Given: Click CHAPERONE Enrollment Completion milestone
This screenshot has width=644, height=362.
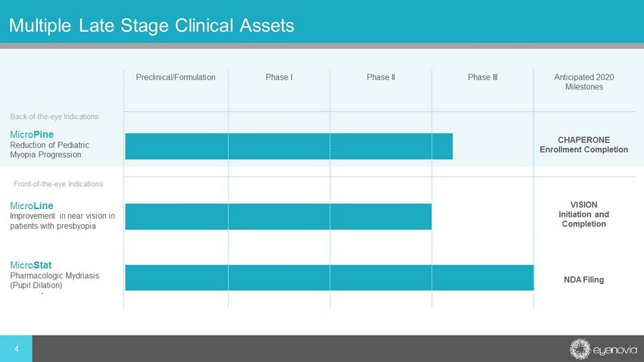Looking at the screenshot, I should tap(583, 145).
